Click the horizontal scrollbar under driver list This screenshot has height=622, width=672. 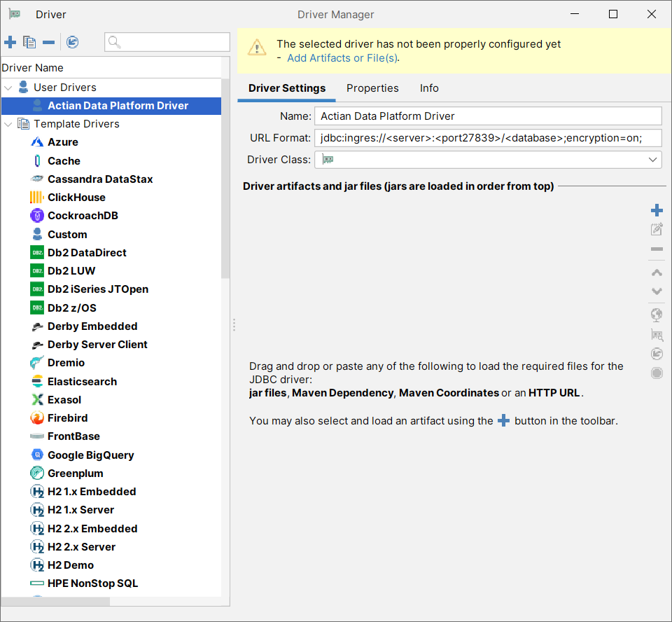tap(55, 602)
